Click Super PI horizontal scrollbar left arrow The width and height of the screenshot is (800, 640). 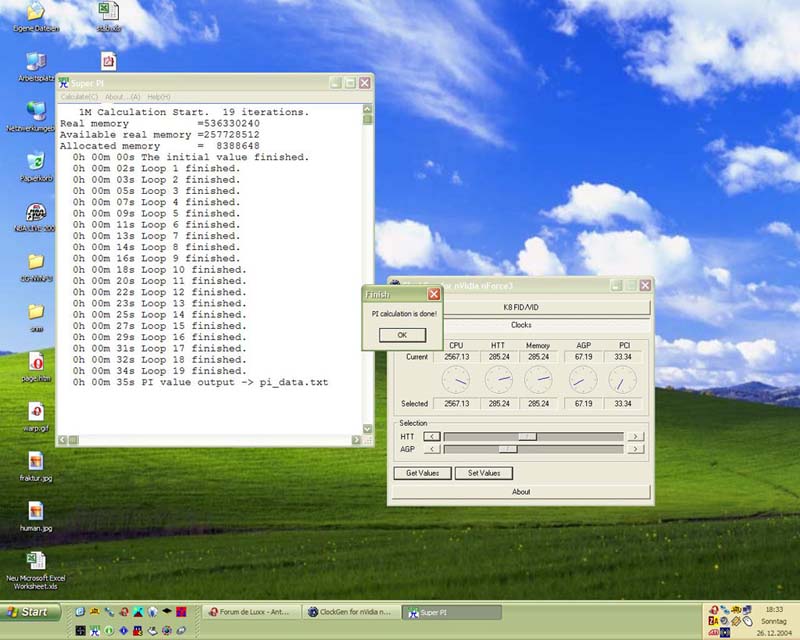[x=62, y=439]
